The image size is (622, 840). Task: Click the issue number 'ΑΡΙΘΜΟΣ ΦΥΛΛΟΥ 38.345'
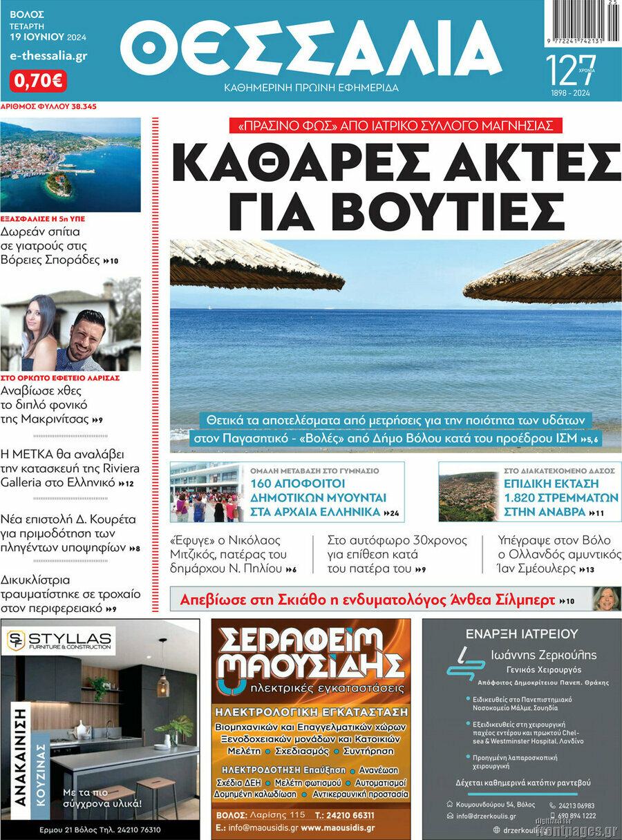point(48,106)
